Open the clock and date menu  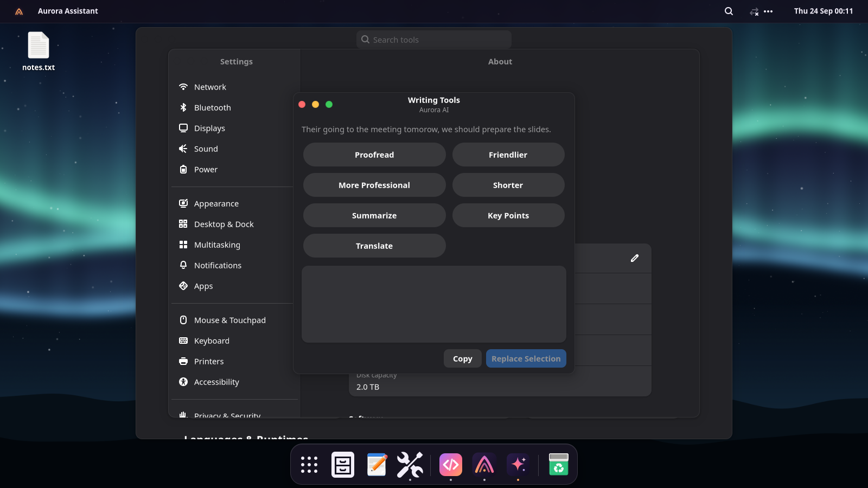click(824, 11)
